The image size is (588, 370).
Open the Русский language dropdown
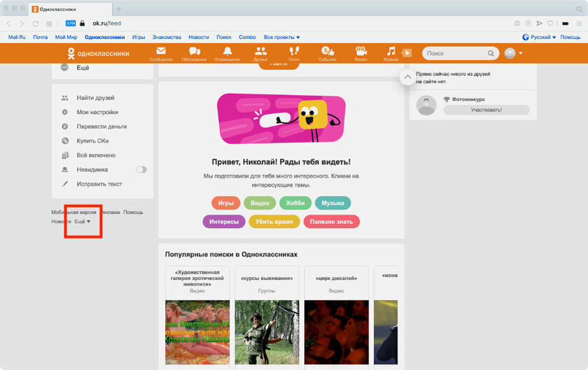[539, 37]
